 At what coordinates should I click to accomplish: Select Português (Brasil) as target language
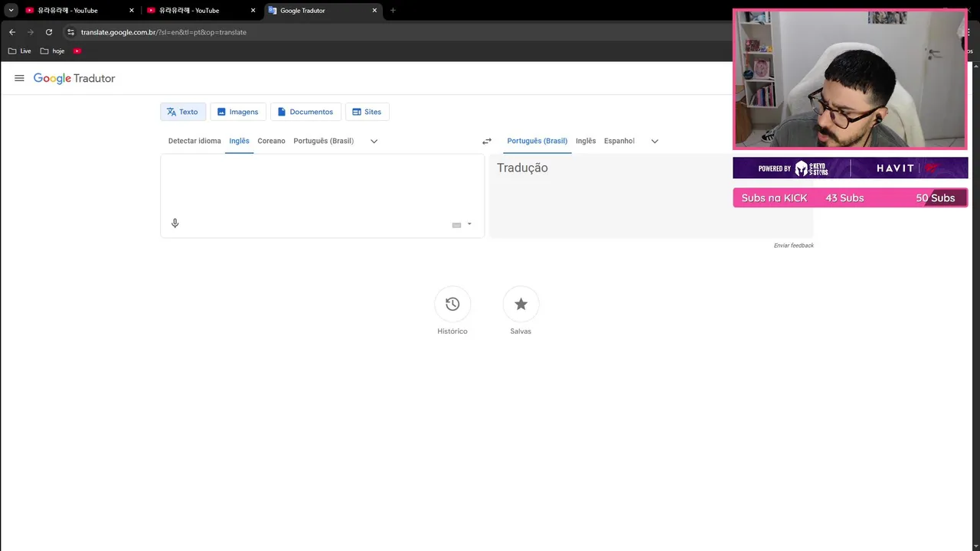pyautogui.click(x=537, y=141)
